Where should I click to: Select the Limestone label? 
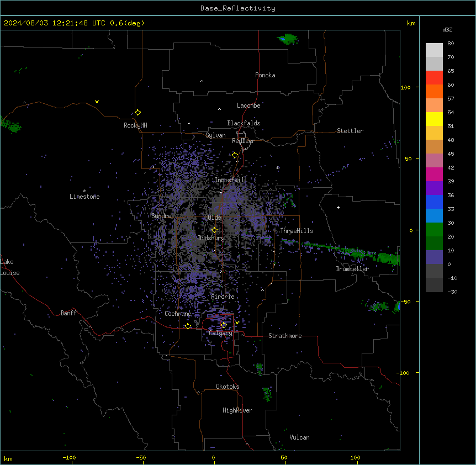84,197
